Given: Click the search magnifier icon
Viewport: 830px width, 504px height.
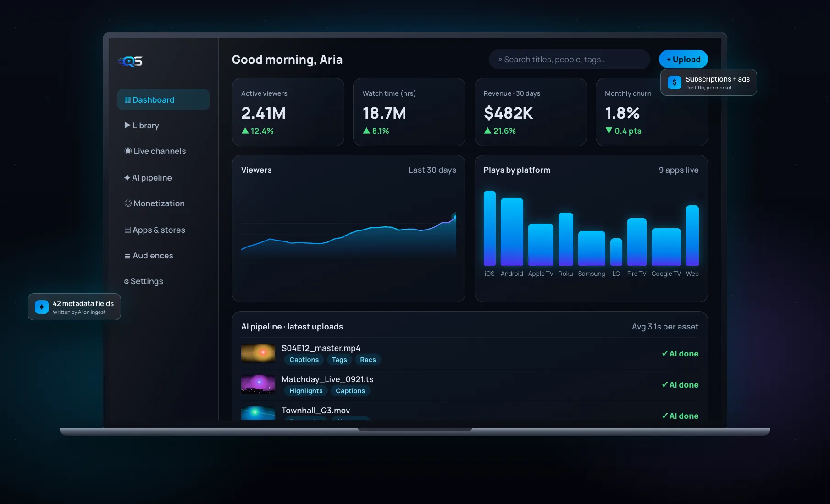Looking at the screenshot, I should point(500,60).
